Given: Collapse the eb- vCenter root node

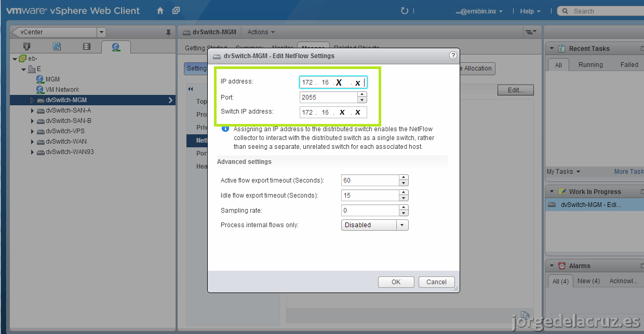Looking at the screenshot, I should click(x=15, y=59).
